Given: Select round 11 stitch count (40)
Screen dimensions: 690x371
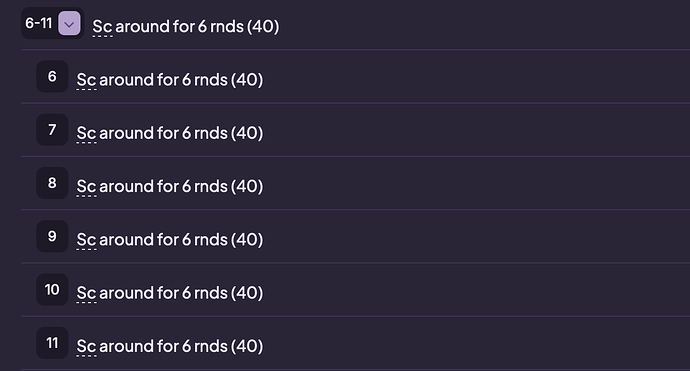Looking at the screenshot, I should 247,346.
